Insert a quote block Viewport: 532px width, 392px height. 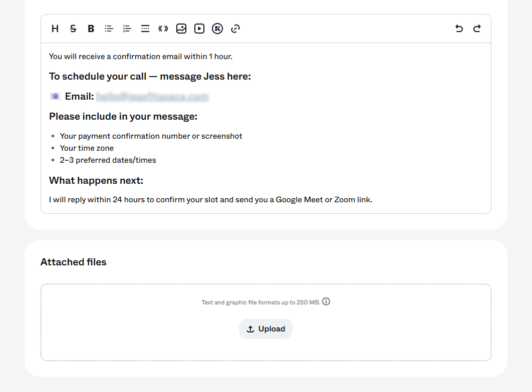point(163,29)
